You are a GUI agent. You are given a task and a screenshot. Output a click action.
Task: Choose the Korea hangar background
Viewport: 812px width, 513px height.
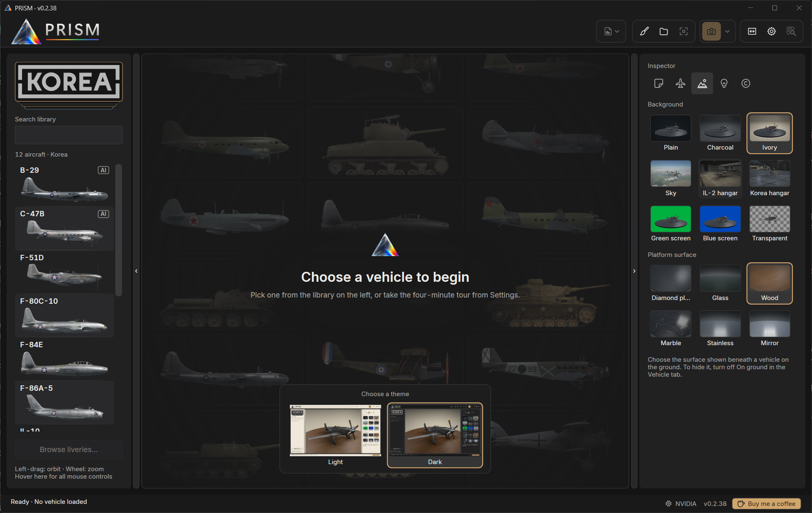click(770, 179)
